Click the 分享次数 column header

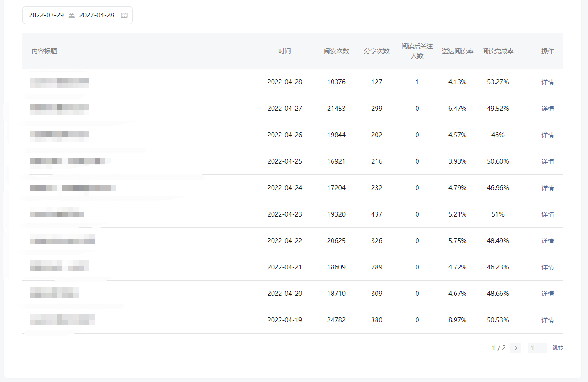coord(377,51)
